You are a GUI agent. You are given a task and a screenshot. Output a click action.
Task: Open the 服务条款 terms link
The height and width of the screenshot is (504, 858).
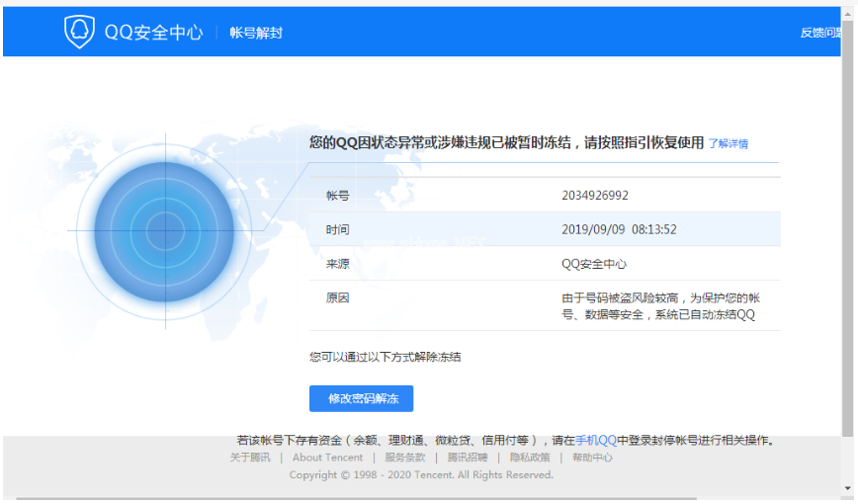[404, 458]
